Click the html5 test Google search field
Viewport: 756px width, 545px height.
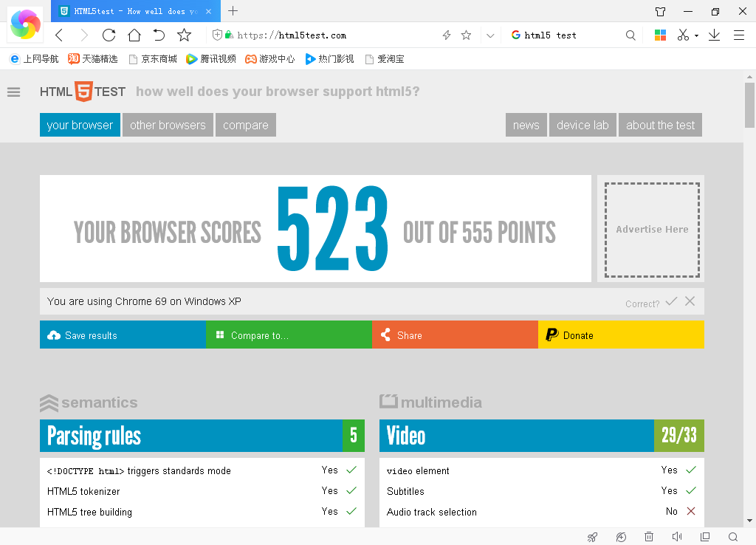tap(568, 35)
